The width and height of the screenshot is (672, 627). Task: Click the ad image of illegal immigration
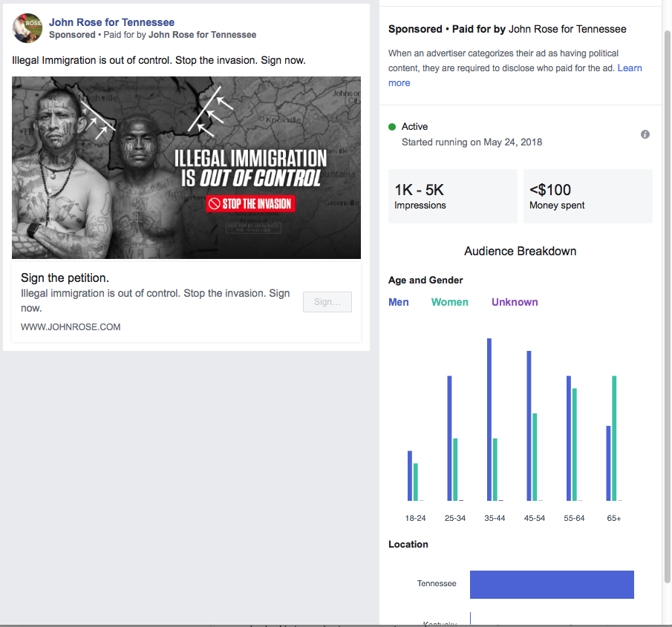click(186, 168)
